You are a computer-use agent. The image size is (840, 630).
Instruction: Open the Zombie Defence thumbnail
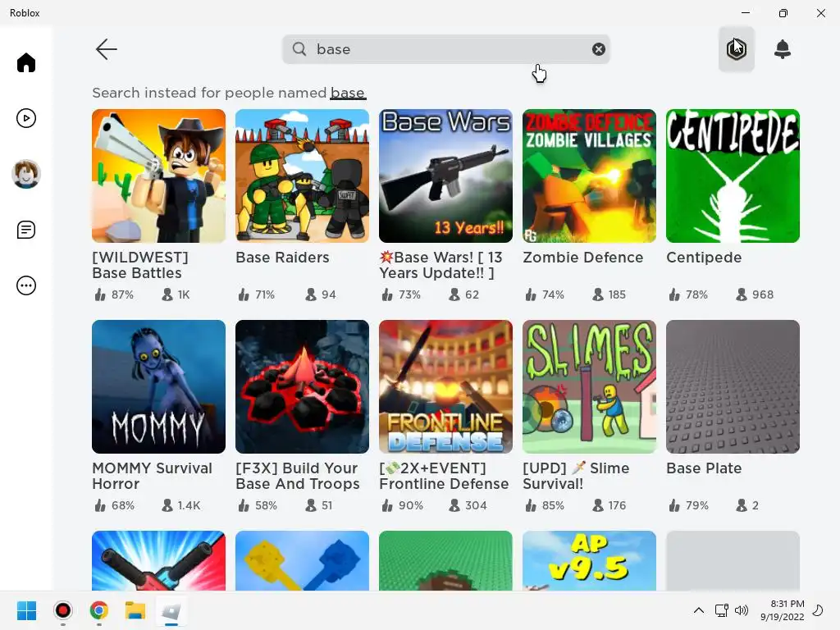pos(589,176)
